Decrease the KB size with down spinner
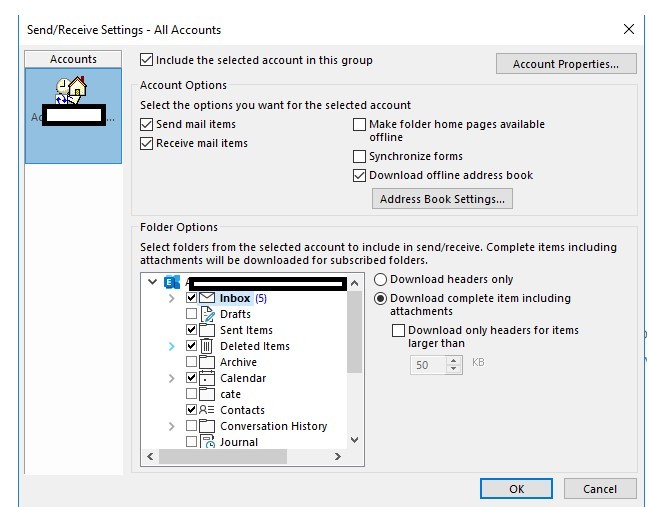The width and height of the screenshot is (648, 507). coord(454,369)
